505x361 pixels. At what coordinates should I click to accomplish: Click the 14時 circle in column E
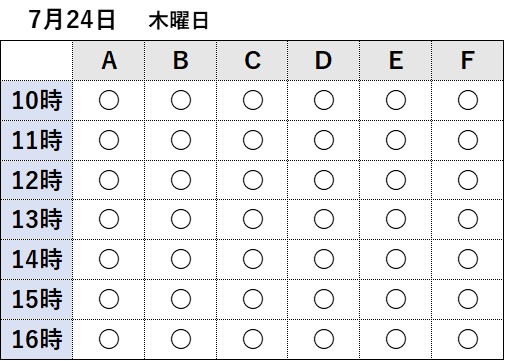396,259
